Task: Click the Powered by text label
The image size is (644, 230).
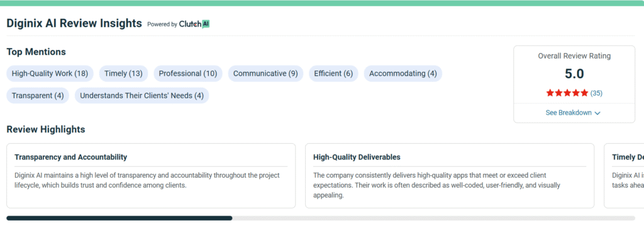Action: click(162, 25)
